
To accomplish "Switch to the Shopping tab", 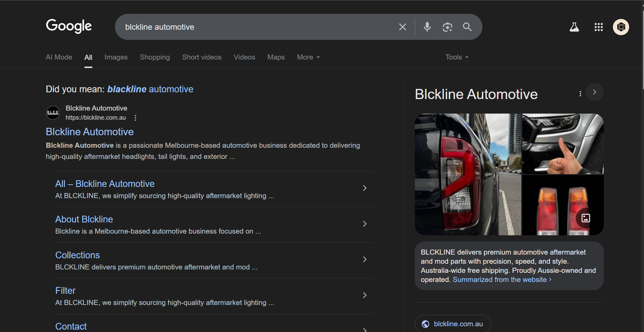I will pyautogui.click(x=155, y=57).
